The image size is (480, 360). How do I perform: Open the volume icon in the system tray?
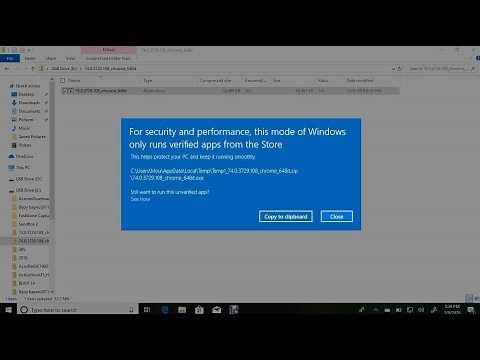(421, 310)
